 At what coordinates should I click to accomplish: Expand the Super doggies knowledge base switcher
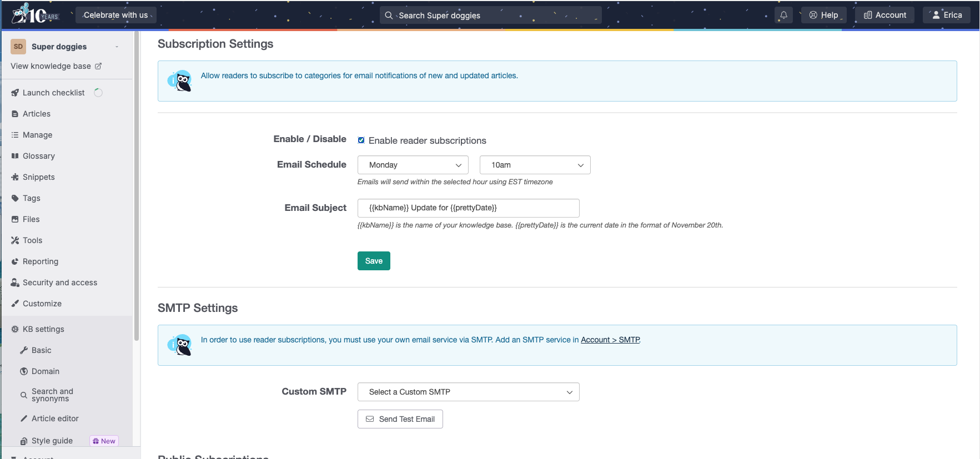(x=117, y=47)
